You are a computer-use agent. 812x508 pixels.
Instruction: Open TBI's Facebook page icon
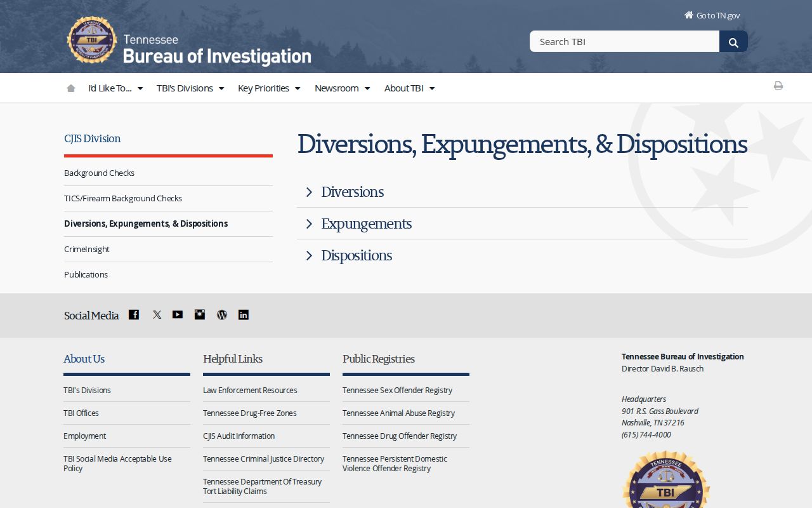point(134,314)
